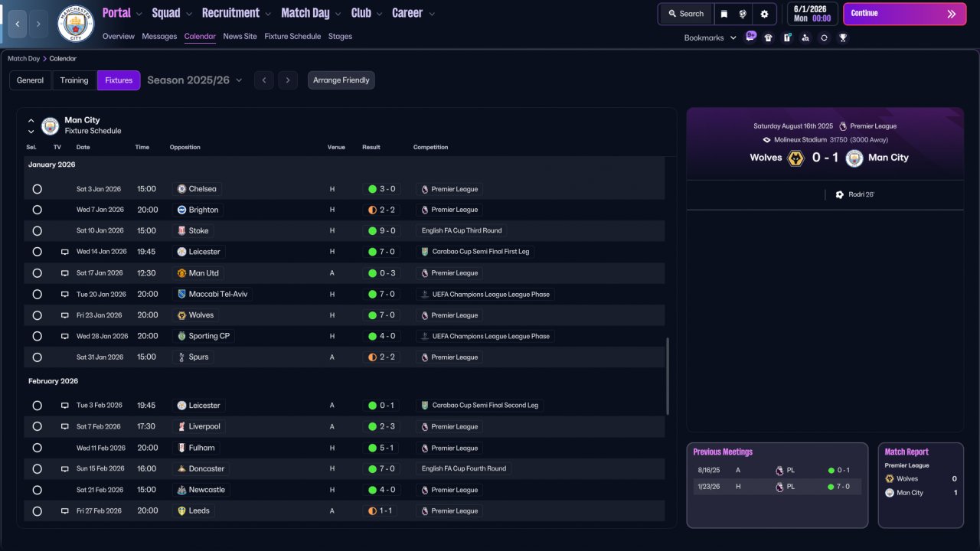The width and height of the screenshot is (980, 551).
Task: Click the TV icon on the Leeds row
Action: [x=65, y=510]
